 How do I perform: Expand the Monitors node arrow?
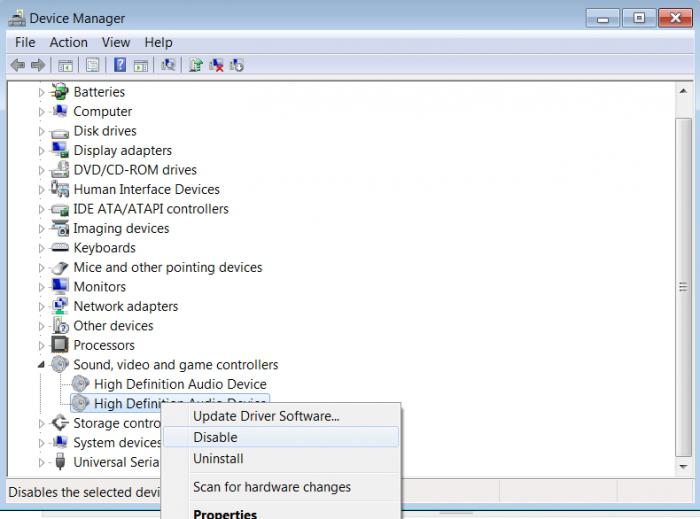(41, 287)
